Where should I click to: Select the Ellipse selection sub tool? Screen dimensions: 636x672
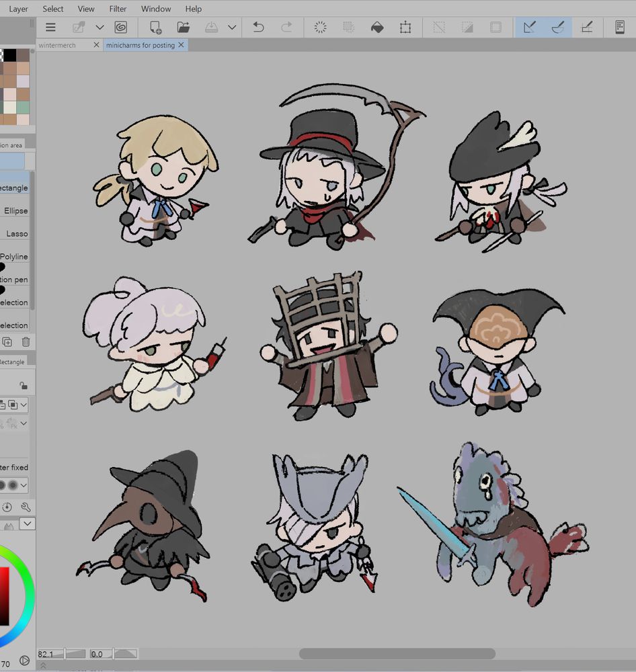point(15,210)
